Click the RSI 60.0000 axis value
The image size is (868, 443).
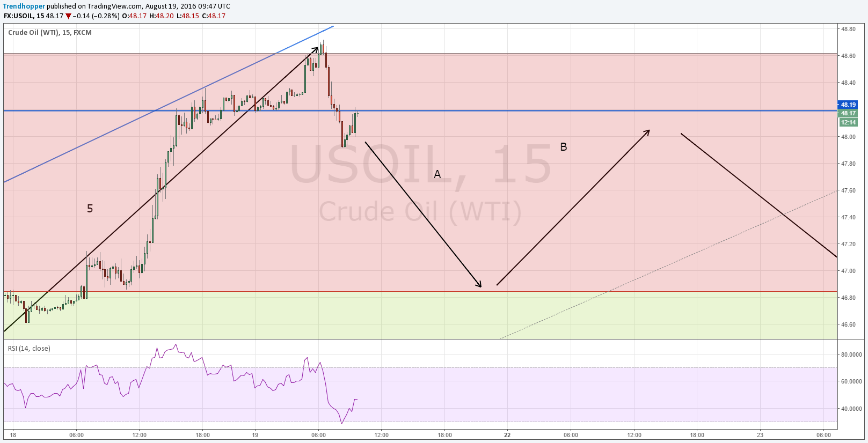pyautogui.click(x=851, y=381)
